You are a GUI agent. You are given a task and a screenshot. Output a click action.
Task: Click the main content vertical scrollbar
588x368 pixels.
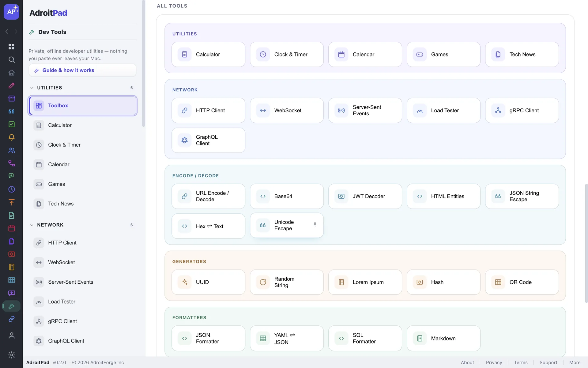(x=586, y=243)
